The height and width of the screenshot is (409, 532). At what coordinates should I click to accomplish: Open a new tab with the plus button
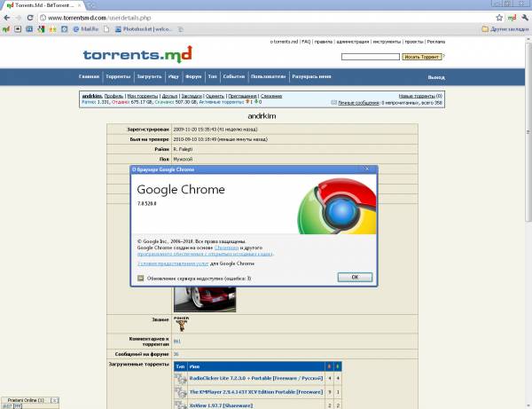[91, 5]
